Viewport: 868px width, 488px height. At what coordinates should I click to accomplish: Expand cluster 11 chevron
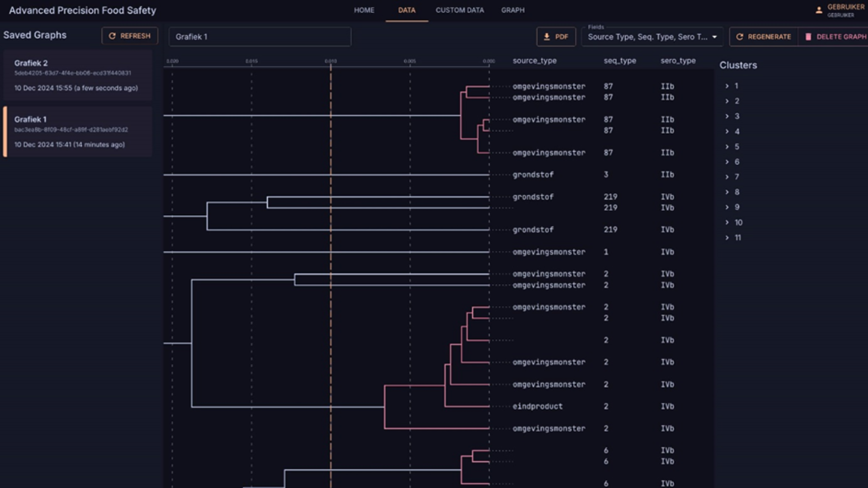coord(727,238)
